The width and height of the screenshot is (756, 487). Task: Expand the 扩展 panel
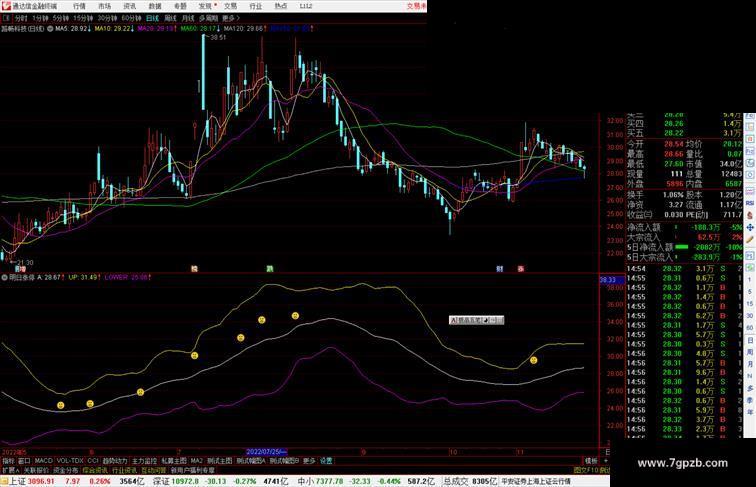click(10, 470)
